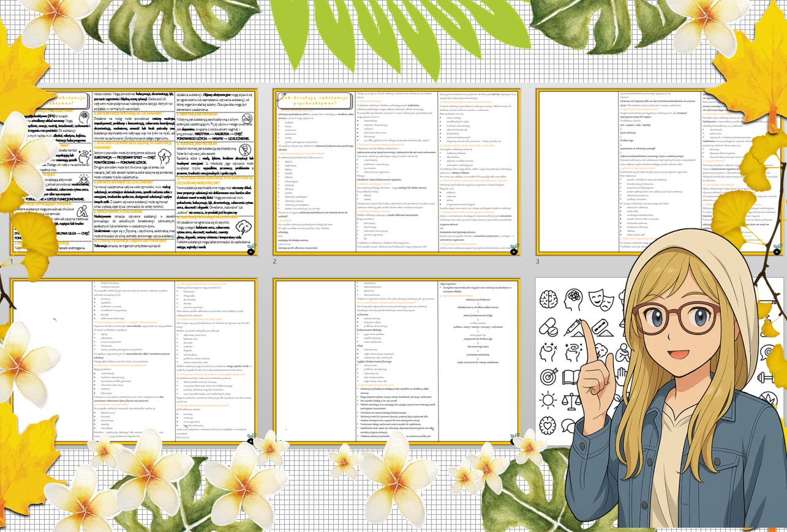The image size is (787, 532).
Task: Select slide 4 thumbnail in the bottom row
Action: coord(134,361)
